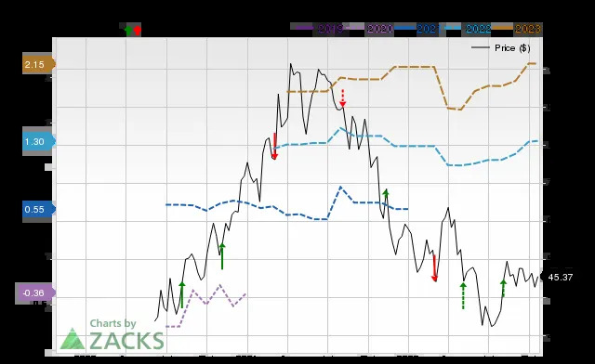595x364 pixels.
Task: Click the 45.37 current price label
Action: tap(557, 277)
